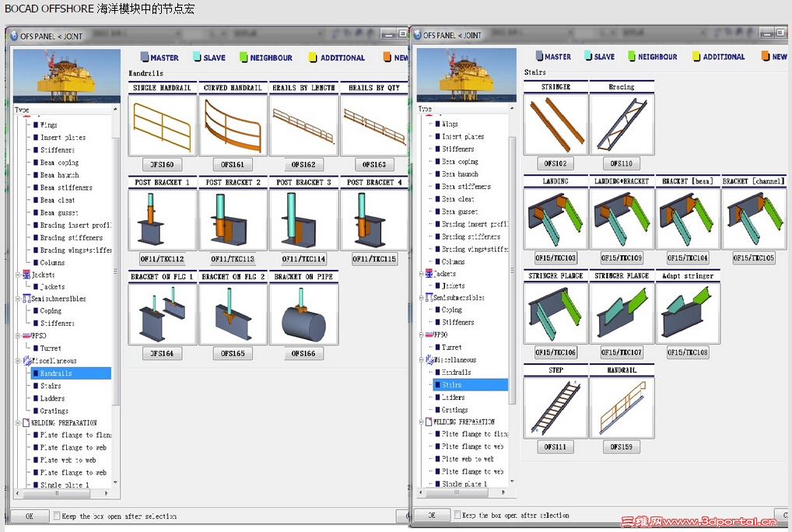Collapse WELDING PREPARATION node in left tree
Viewport: 792px width, 532px height.
click(x=18, y=423)
